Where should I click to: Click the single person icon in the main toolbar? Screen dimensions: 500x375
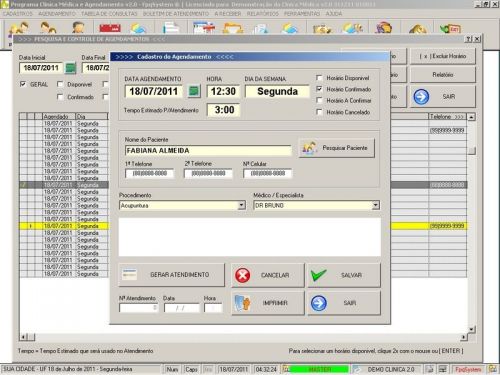point(78,28)
